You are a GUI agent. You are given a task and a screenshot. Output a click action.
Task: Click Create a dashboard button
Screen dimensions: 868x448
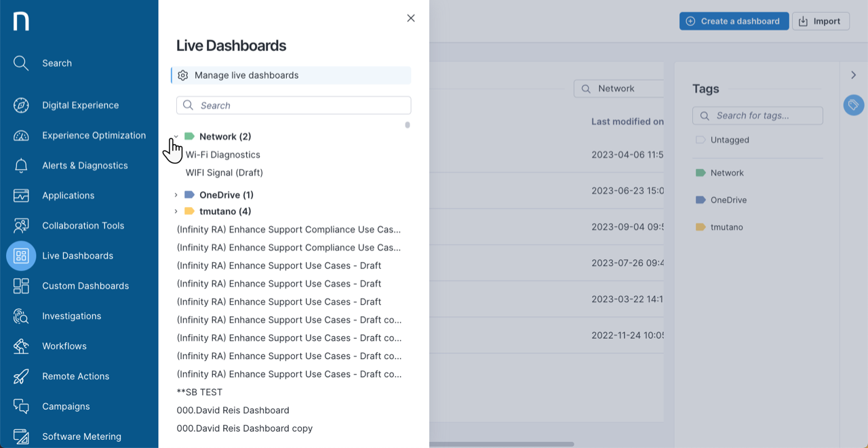[x=734, y=21]
